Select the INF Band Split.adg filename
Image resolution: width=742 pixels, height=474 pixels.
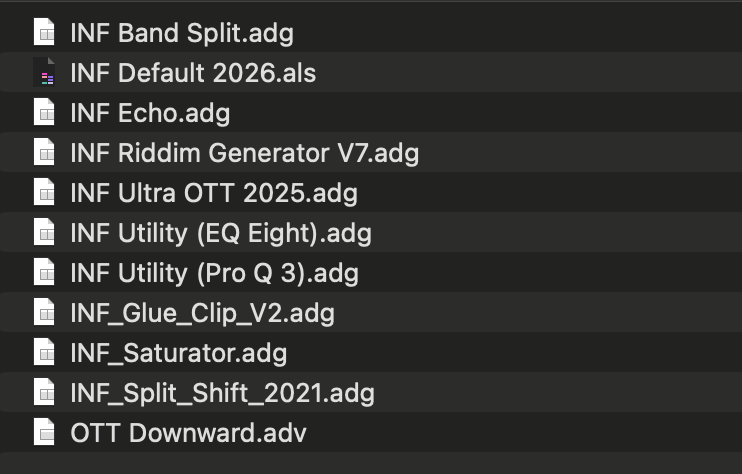point(182,33)
